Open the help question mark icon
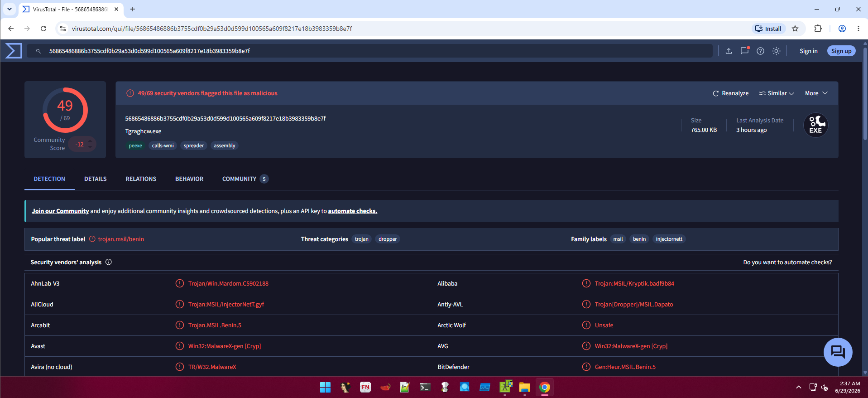868x398 pixels. coord(760,51)
